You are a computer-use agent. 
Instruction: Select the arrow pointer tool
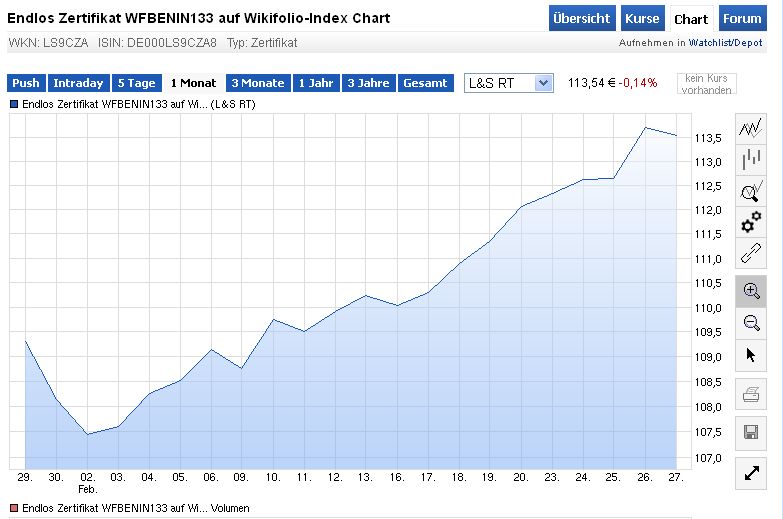click(751, 355)
